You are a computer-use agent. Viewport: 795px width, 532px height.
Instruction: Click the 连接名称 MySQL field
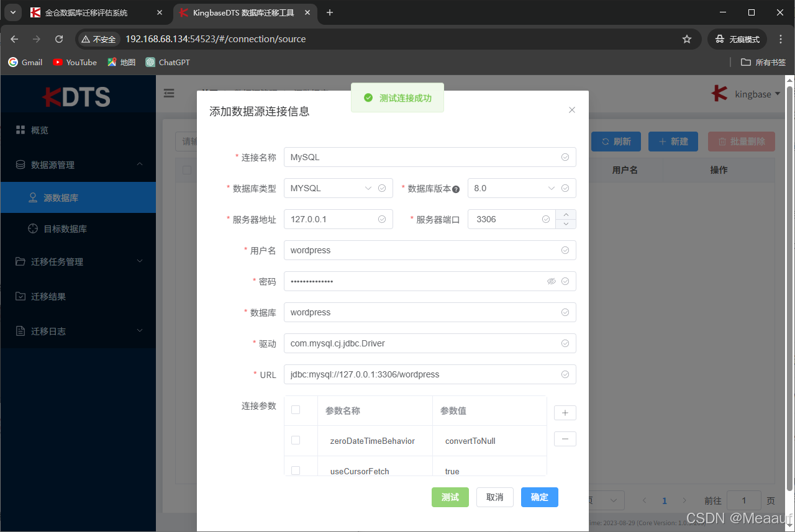tap(430, 157)
